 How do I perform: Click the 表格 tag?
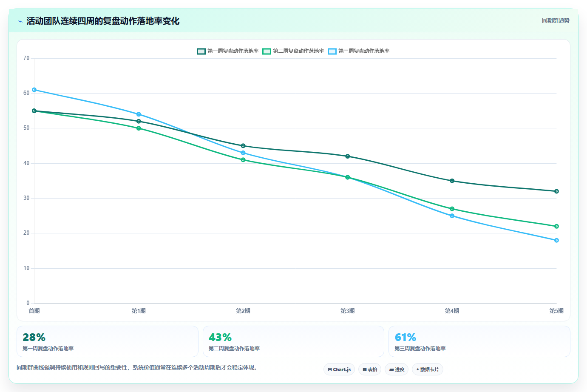point(370,369)
